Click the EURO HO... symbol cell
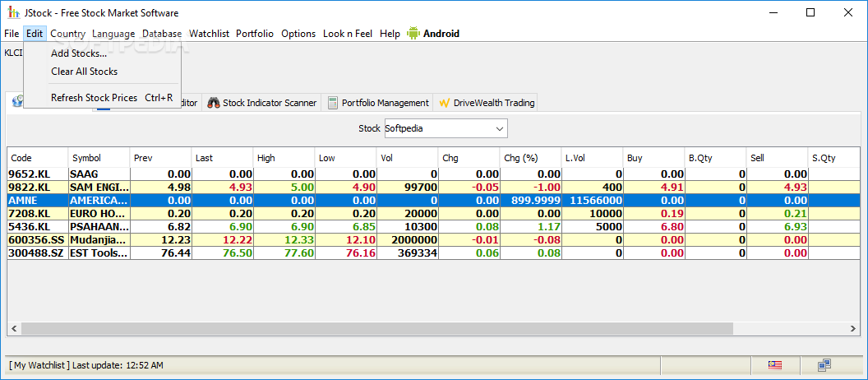The height and width of the screenshot is (380, 868). [99, 214]
